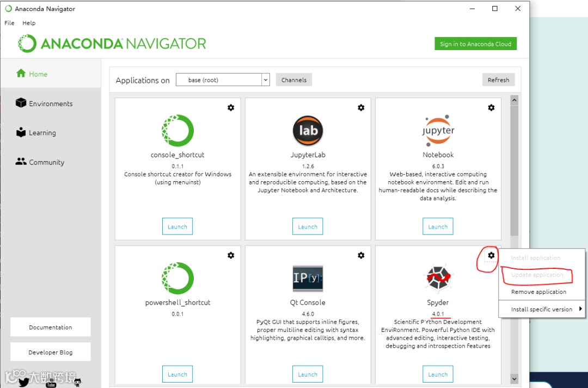Click the scrollbar down arrow
The width and height of the screenshot is (588, 388).
tap(514, 379)
